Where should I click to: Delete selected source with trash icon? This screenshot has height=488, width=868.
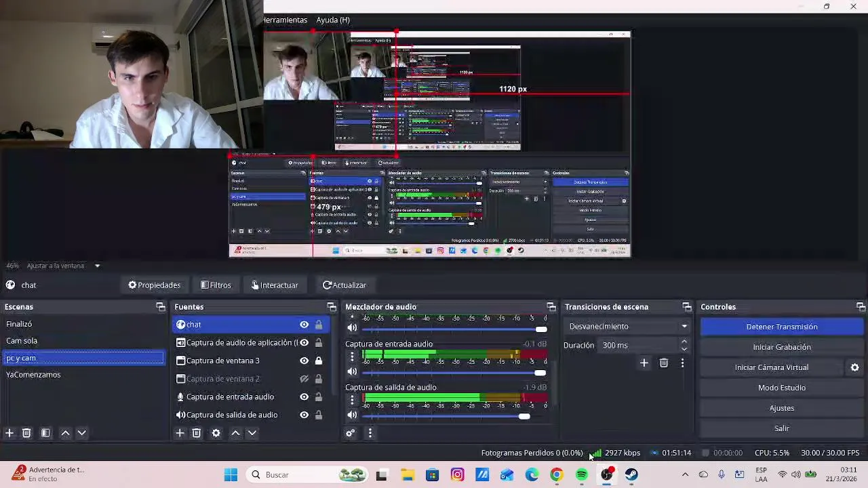click(x=196, y=433)
